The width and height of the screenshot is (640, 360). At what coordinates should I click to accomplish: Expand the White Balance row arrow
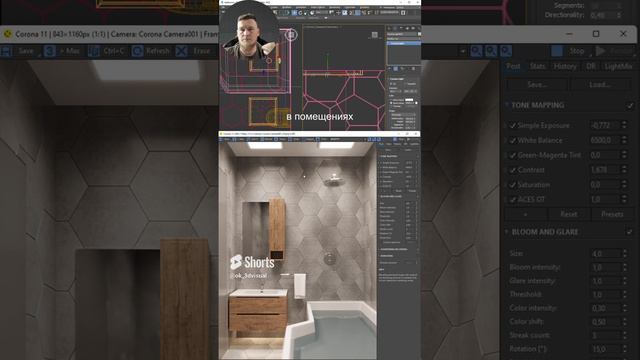506,140
